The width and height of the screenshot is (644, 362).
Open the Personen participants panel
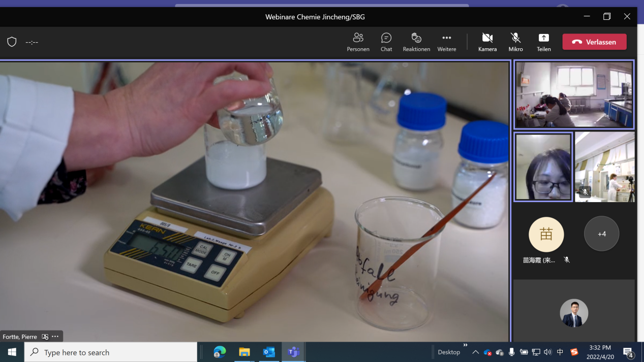[358, 42]
